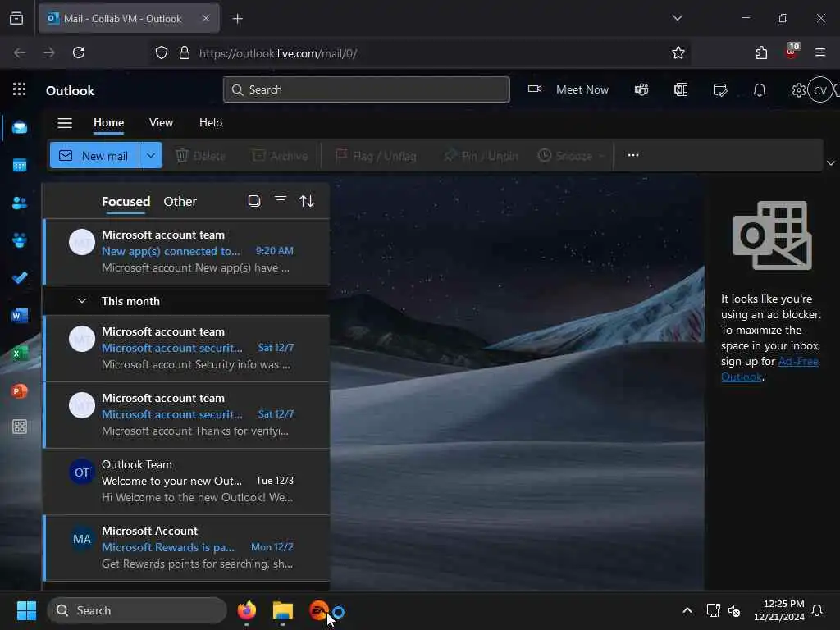This screenshot has width=840, height=630.
Task: Open the To Do checkmark icon
Action: (20, 278)
